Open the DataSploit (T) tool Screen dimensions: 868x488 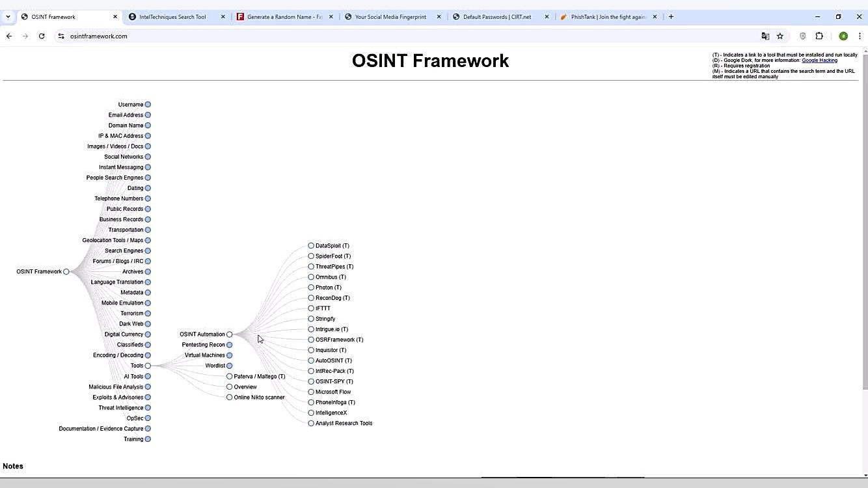coord(332,246)
